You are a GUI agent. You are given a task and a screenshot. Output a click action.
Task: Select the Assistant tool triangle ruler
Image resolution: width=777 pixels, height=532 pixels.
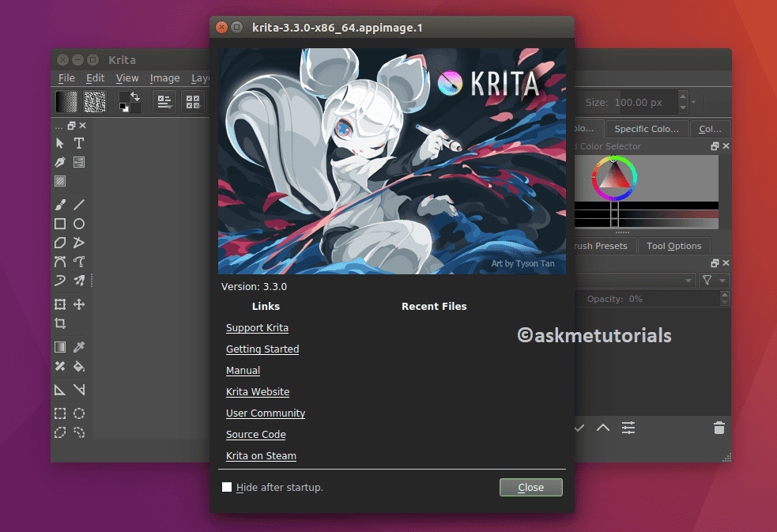pos(60,390)
